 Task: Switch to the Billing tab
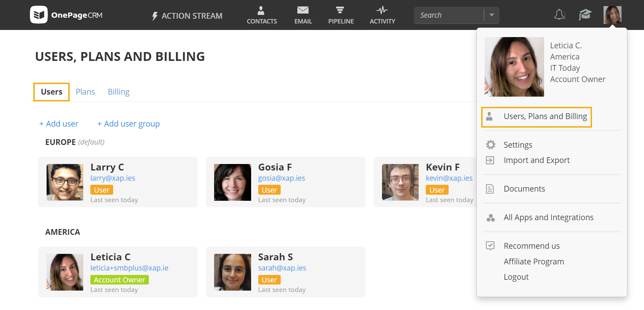click(x=119, y=92)
